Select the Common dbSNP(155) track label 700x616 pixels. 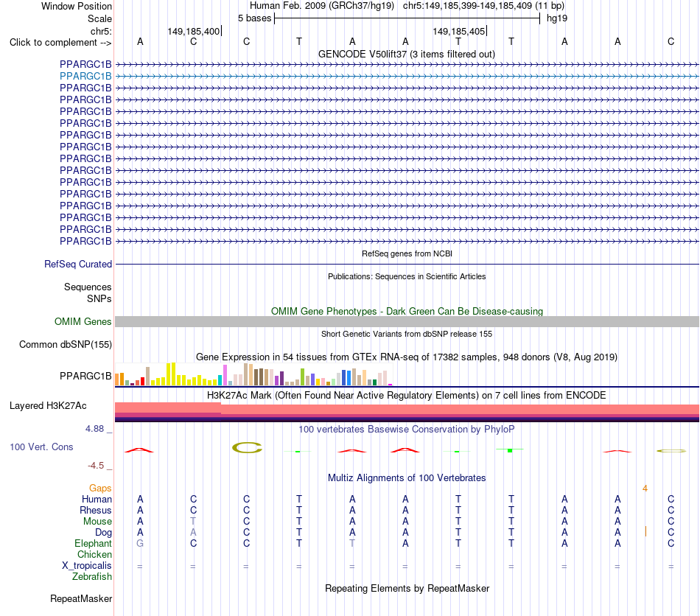66,345
